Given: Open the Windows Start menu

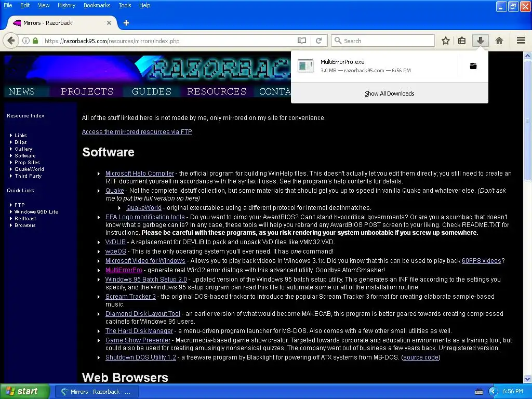Looking at the screenshot, I should tap(25, 391).
